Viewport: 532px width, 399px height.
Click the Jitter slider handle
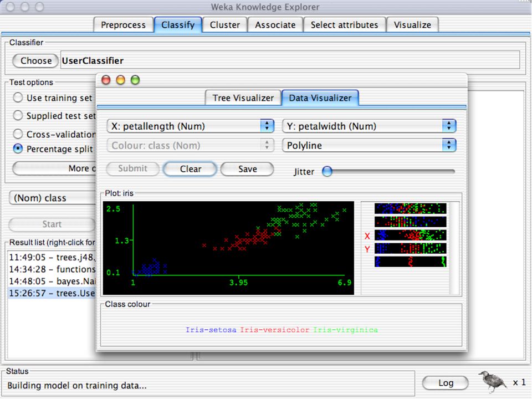tap(327, 171)
